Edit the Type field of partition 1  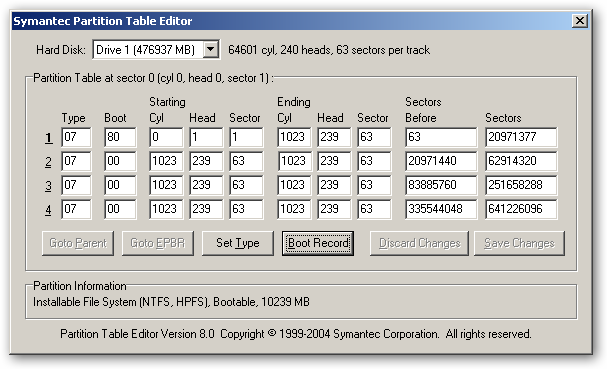(x=76, y=137)
